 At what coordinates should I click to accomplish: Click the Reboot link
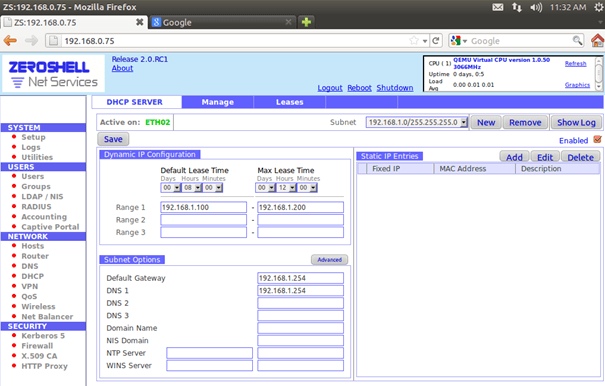(x=359, y=88)
